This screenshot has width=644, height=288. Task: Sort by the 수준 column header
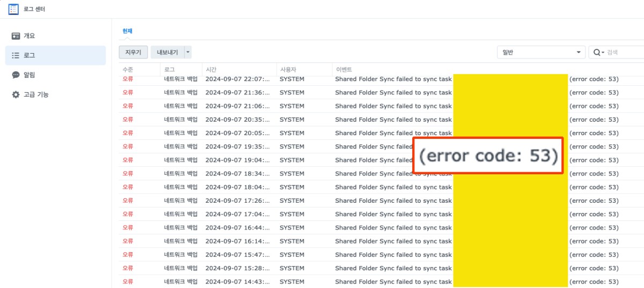(128, 70)
